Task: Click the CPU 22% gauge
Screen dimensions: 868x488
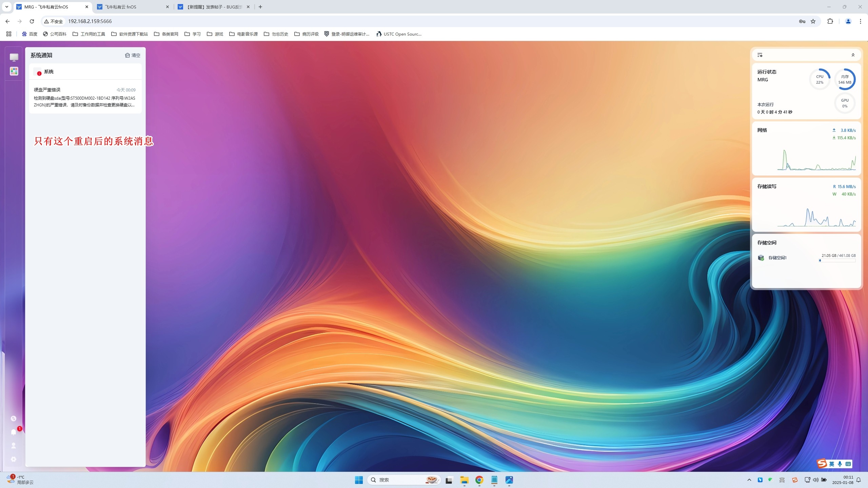Action: point(820,79)
